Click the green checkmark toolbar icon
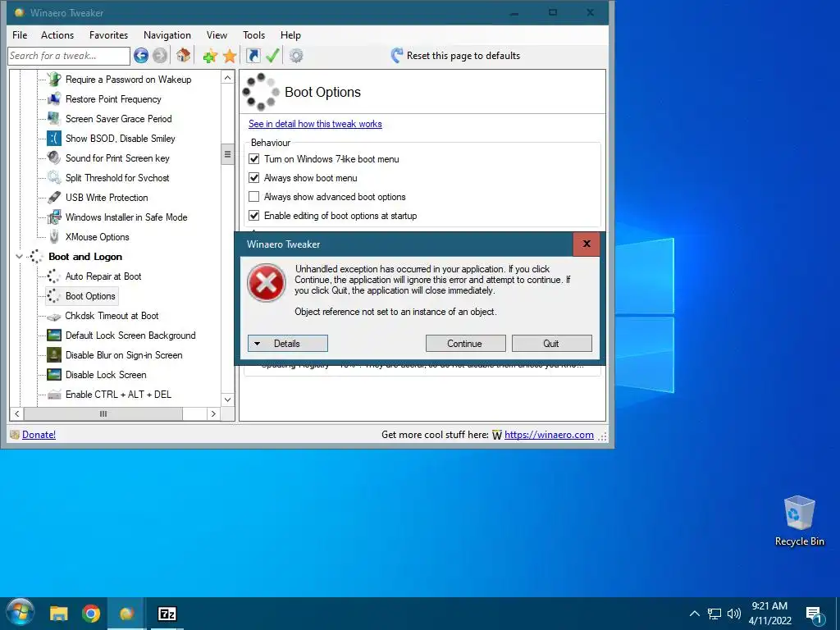The image size is (840, 630). click(x=272, y=55)
